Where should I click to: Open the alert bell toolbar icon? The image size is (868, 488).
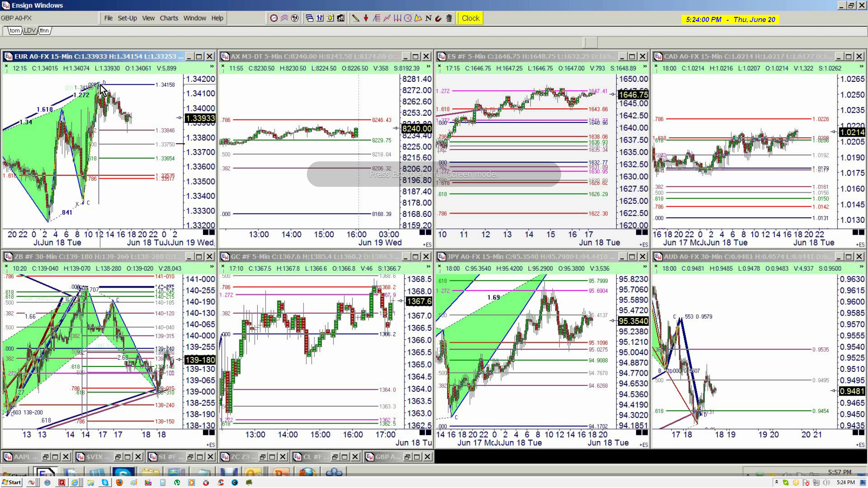[x=330, y=18]
